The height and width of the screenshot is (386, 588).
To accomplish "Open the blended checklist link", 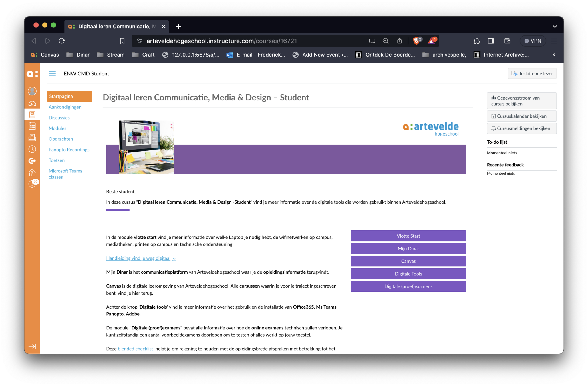I will (136, 349).
